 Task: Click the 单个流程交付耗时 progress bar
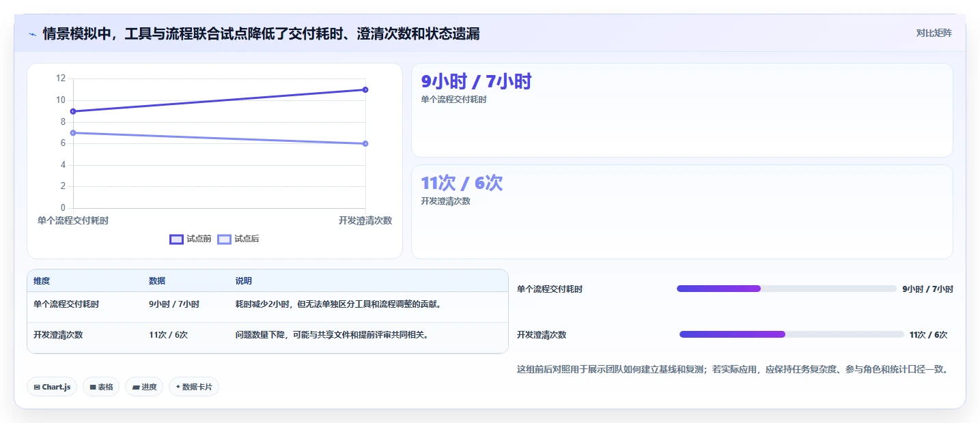787,289
